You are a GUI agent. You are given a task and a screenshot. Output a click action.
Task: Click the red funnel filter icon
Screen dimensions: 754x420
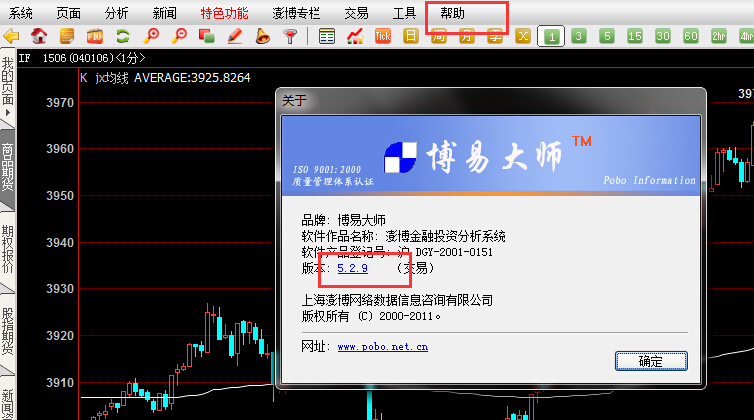(x=290, y=37)
